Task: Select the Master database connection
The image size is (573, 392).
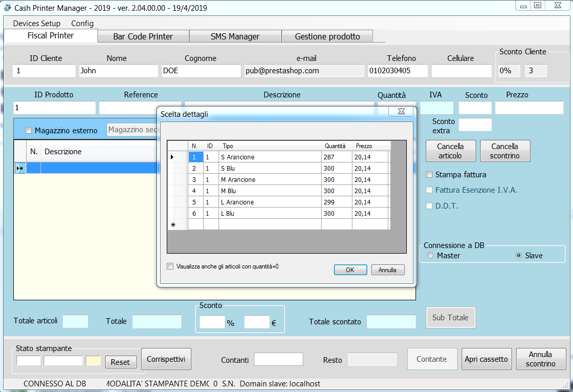Action: click(430, 255)
